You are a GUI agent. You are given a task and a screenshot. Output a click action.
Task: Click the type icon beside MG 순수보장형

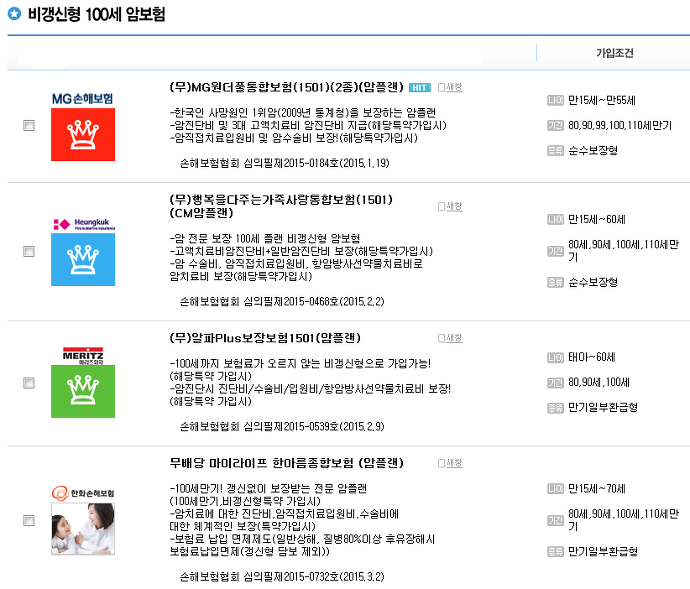(x=555, y=151)
